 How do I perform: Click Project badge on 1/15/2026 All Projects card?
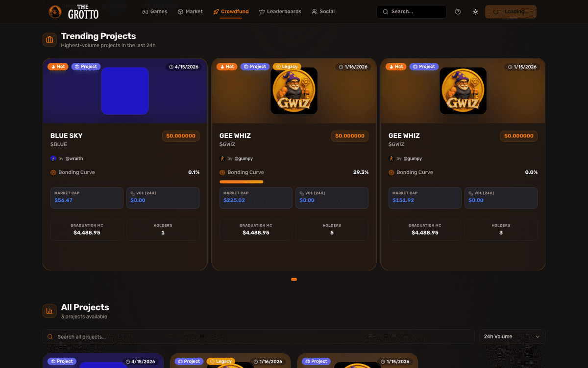pos(316,362)
